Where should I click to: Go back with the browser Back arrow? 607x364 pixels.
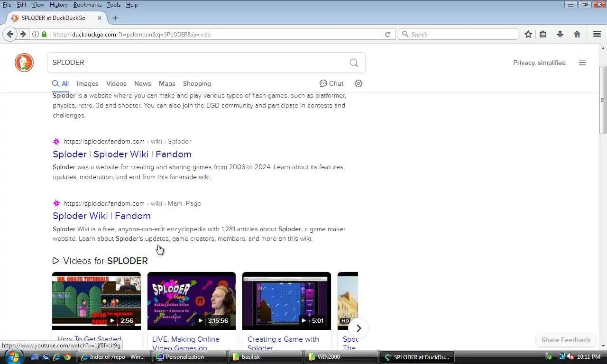[10, 34]
